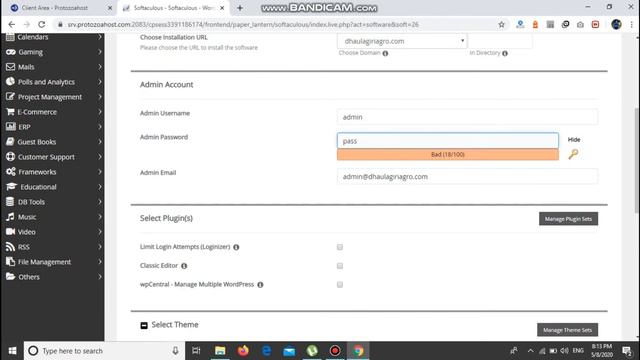640x360 pixels.
Task: Expand DB Tools category chevron
Action: click(x=100, y=202)
